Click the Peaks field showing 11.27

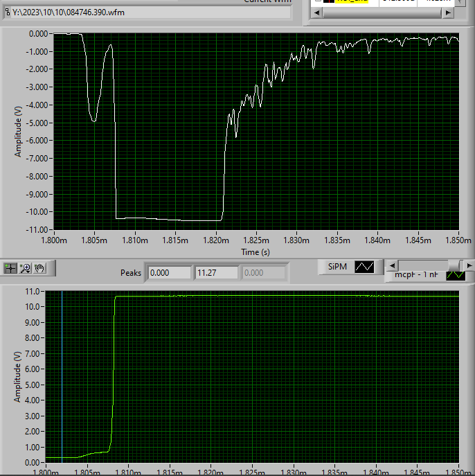coord(217,272)
